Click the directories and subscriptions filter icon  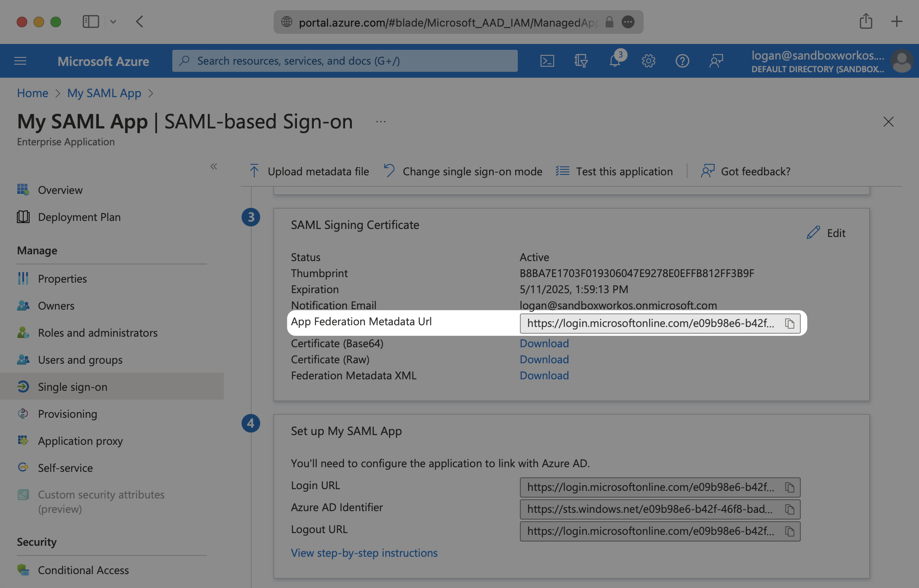[x=581, y=61]
